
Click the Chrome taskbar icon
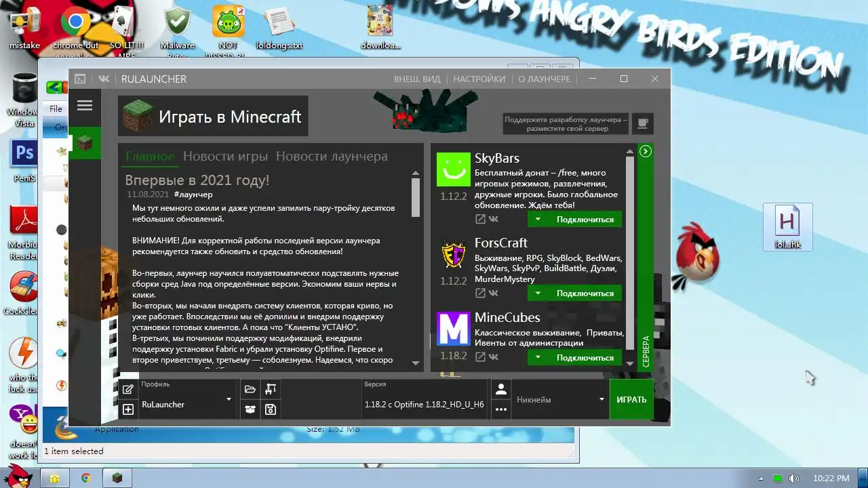click(86, 478)
